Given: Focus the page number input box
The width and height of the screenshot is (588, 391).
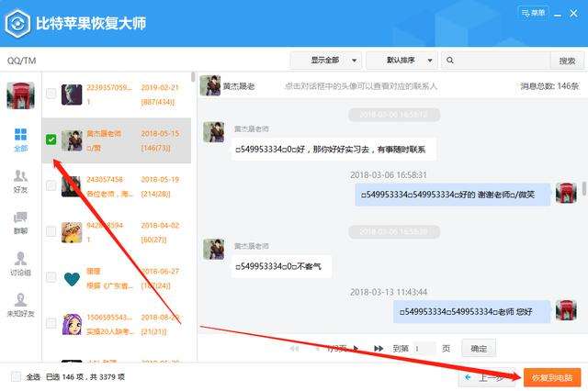Looking at the screenshot, I should (x=424, y=349).
